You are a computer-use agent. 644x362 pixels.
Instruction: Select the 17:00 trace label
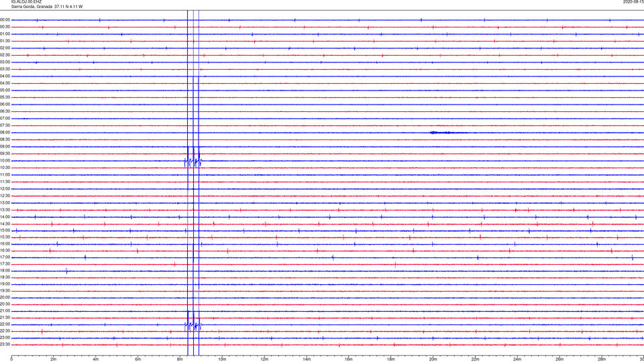point(5,257)
